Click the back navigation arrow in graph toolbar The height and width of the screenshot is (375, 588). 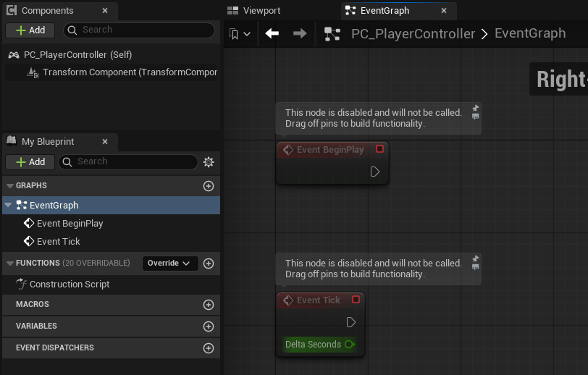[272, 33]
